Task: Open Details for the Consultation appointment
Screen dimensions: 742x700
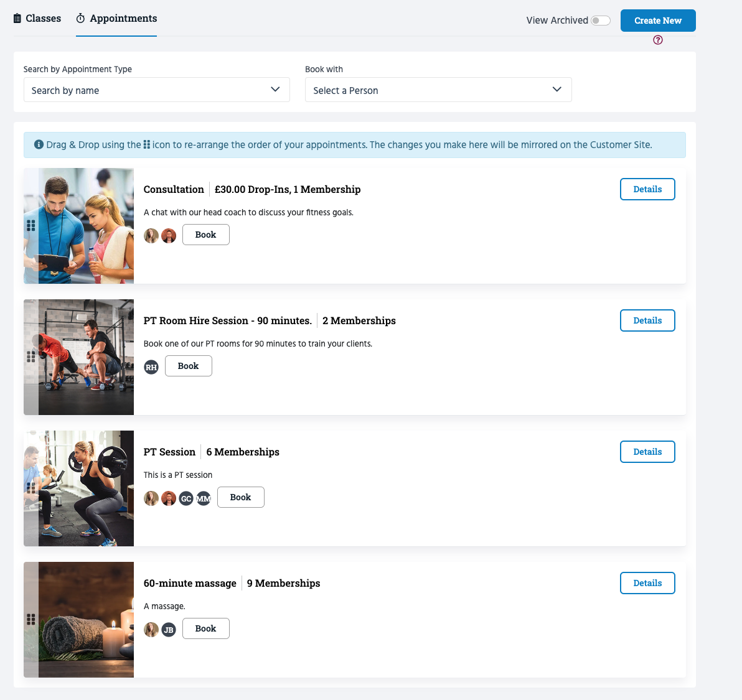Action: 647,189
